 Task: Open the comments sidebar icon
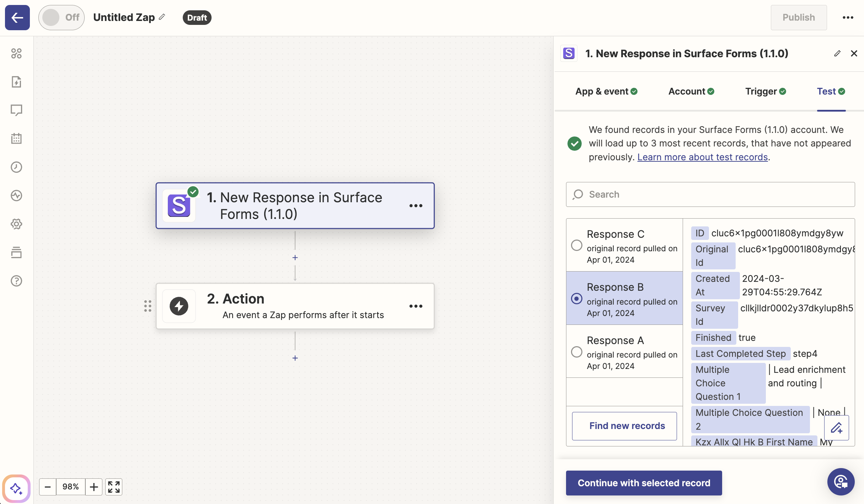click(x=16, y=110)
